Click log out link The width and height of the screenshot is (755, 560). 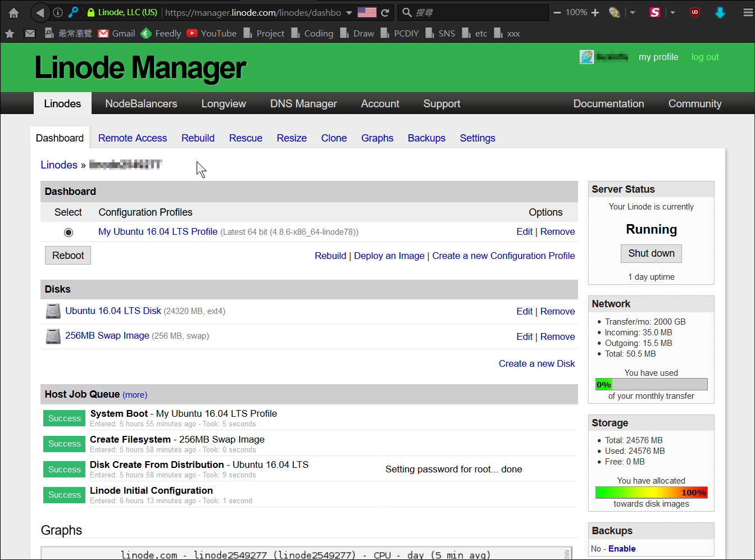[x=705, y=57]
